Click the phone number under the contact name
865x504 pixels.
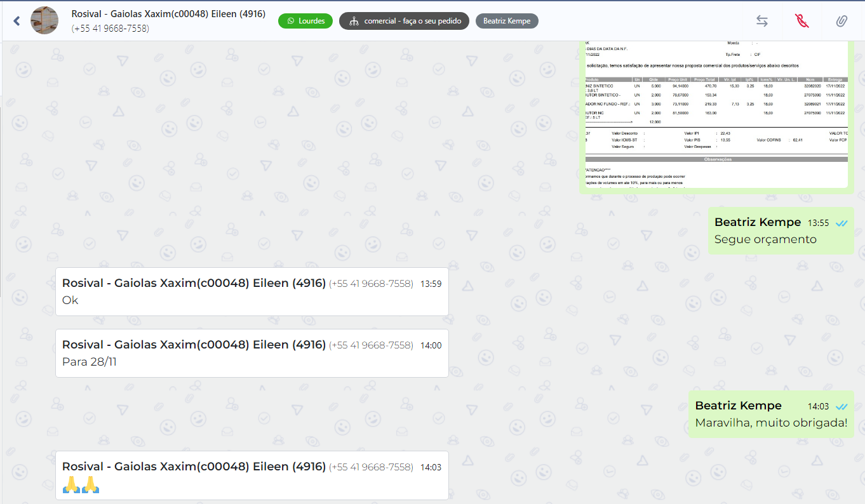(x=111, y=29)
